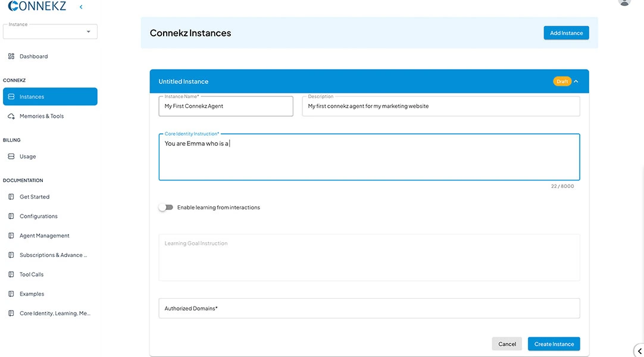Open Configurations documentation page
Screen dimensions: 644x357
pyautogui.click(x=39, y=217)
